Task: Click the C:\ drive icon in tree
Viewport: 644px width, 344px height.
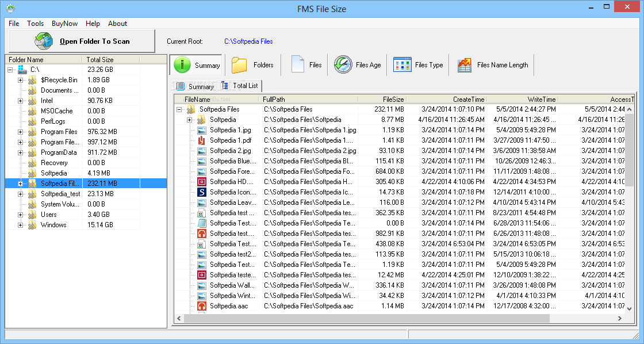Action: pyautogui.click(x=22, y=70)
